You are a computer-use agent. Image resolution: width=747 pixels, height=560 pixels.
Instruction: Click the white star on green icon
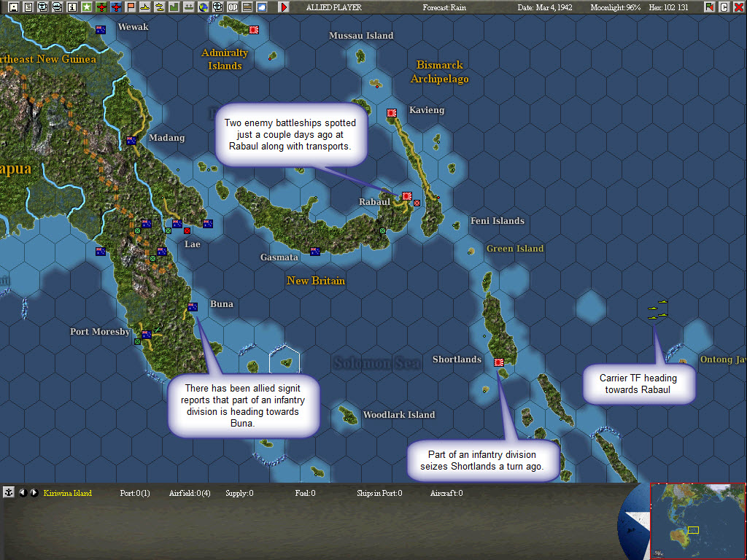coord(86,7)
